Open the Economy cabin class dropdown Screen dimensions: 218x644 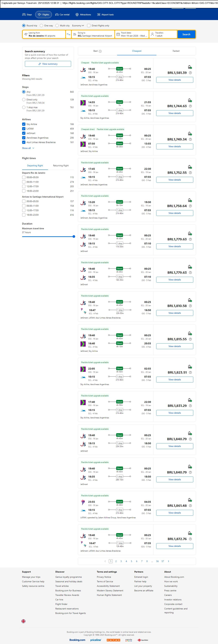(x=78, y=26)
